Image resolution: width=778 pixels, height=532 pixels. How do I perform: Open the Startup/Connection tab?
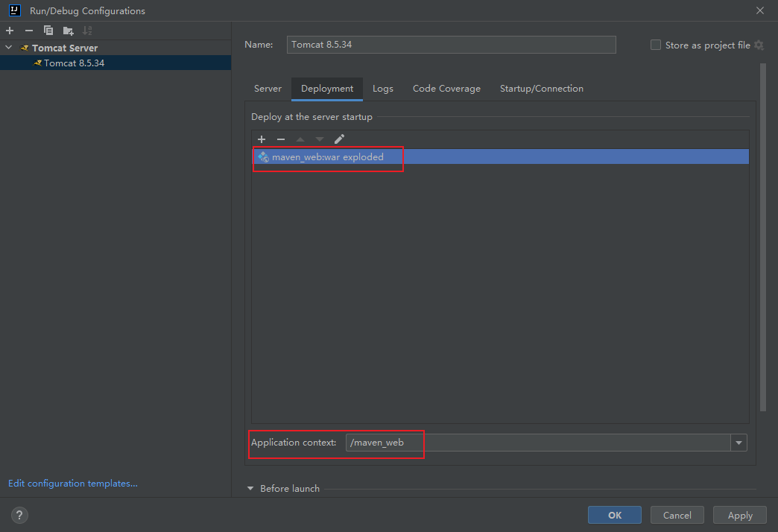[541, 89]
